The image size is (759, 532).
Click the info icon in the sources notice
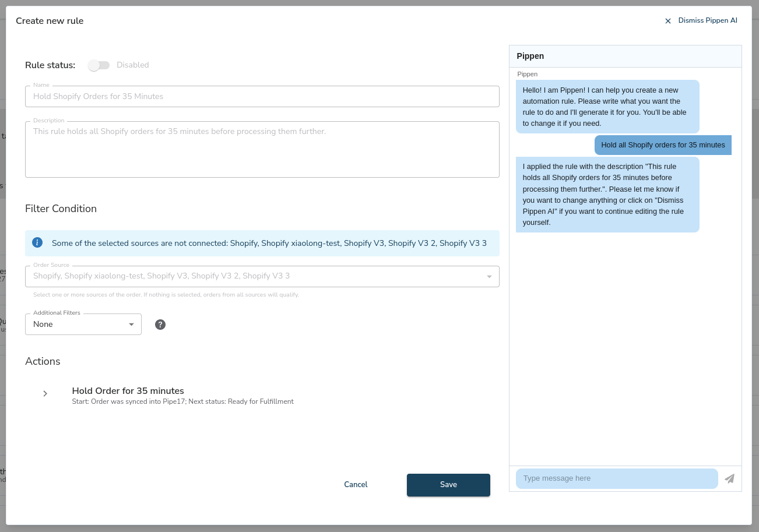click(x=37, y=242)
